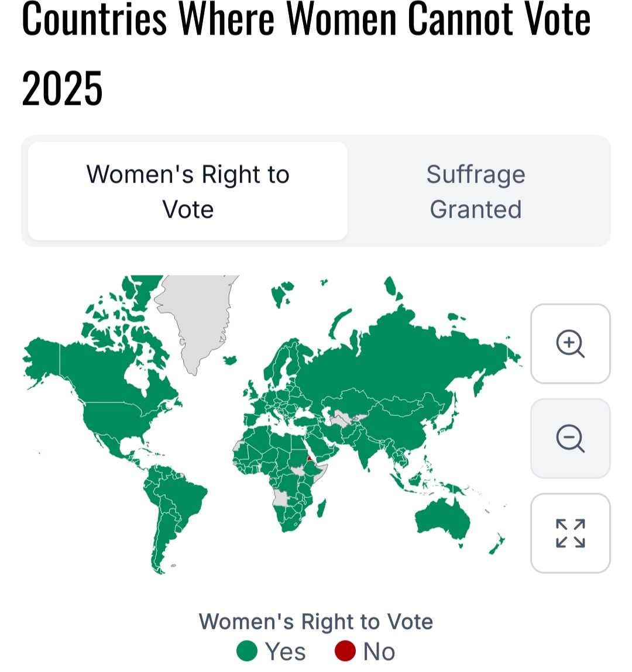The width and height of the screenshot is (632, 672).
Task: Expand the map to fullscreen
Action: [x=570, y=533]
